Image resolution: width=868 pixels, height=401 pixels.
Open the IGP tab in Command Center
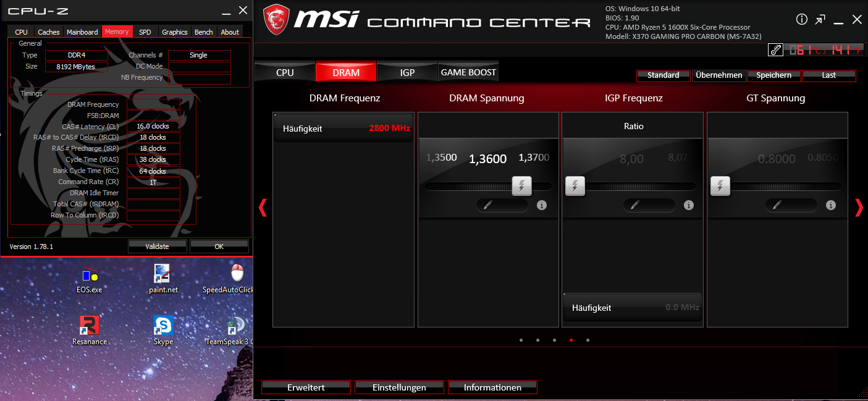coord(407,72)
